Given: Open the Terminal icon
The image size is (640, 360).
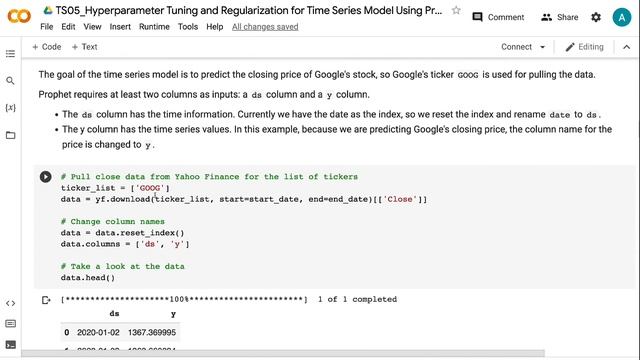Looking at the screenshot, I should tap(11, 344).
